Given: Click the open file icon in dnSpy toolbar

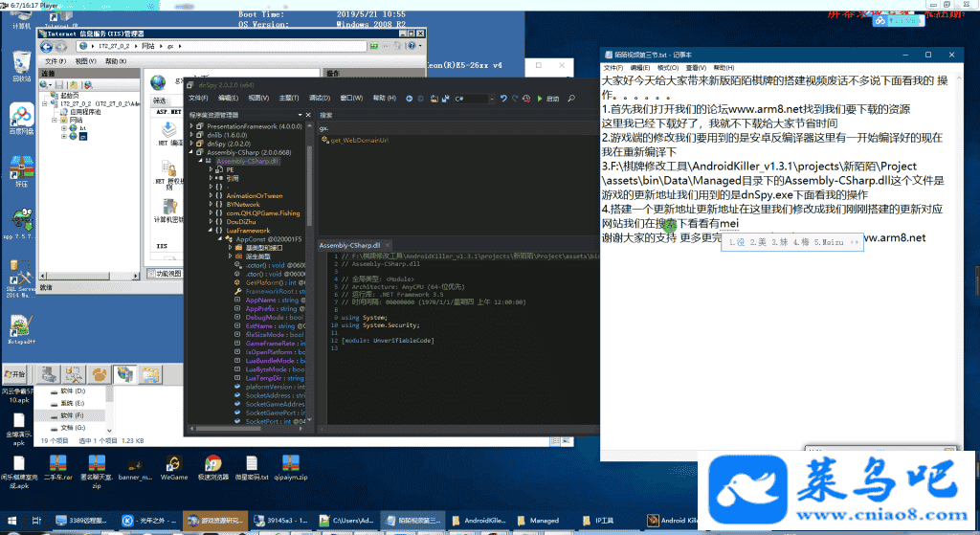Looking at the screenshot, I should point(434,98).
